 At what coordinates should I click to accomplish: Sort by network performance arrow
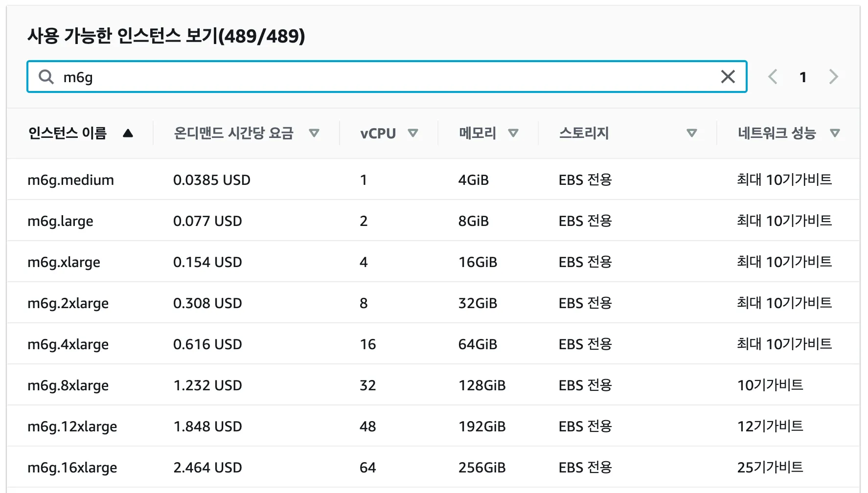coord(835,133)
